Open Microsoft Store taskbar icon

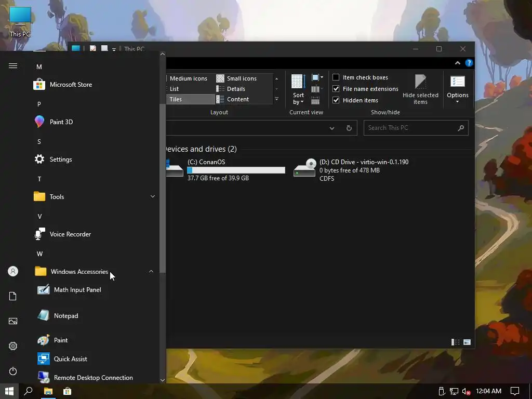tap(68, 391)
